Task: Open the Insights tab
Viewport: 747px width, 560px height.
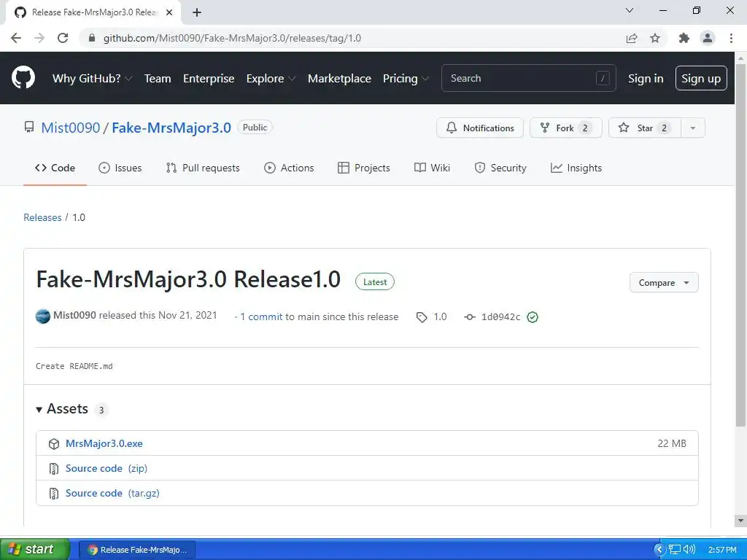Action: (576, 168)
